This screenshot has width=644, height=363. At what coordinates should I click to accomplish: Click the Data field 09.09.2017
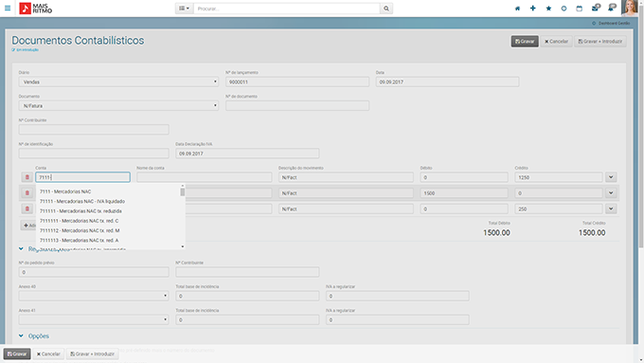point(447,82)
